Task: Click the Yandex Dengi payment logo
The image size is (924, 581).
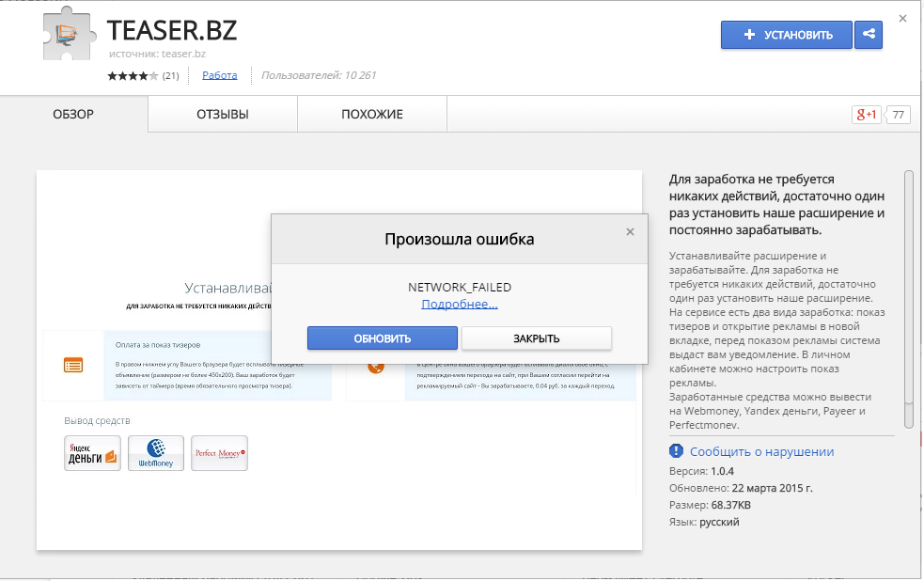Action: coord(92,453)
